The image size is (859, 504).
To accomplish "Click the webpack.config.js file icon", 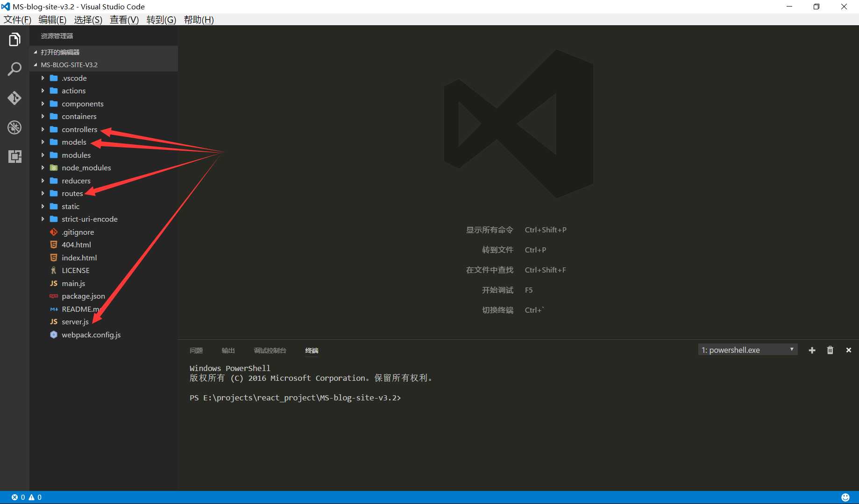I will click(54, 335).
